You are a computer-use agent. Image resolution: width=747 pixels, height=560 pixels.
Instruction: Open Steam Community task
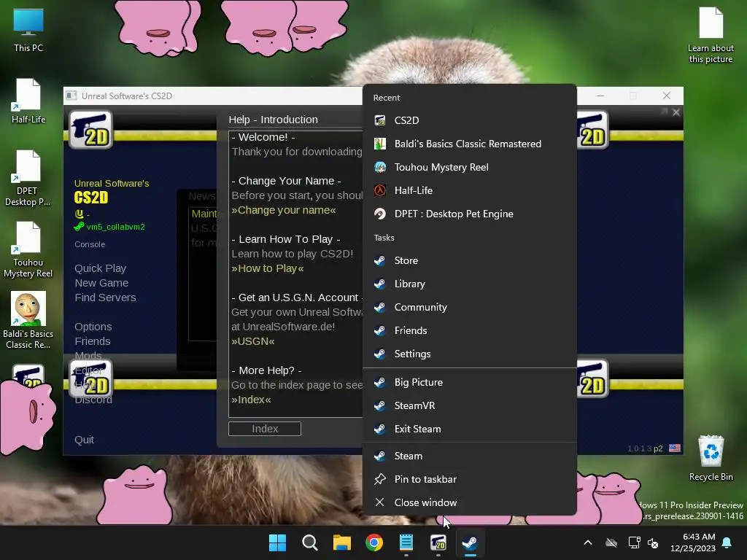(469, 307)
